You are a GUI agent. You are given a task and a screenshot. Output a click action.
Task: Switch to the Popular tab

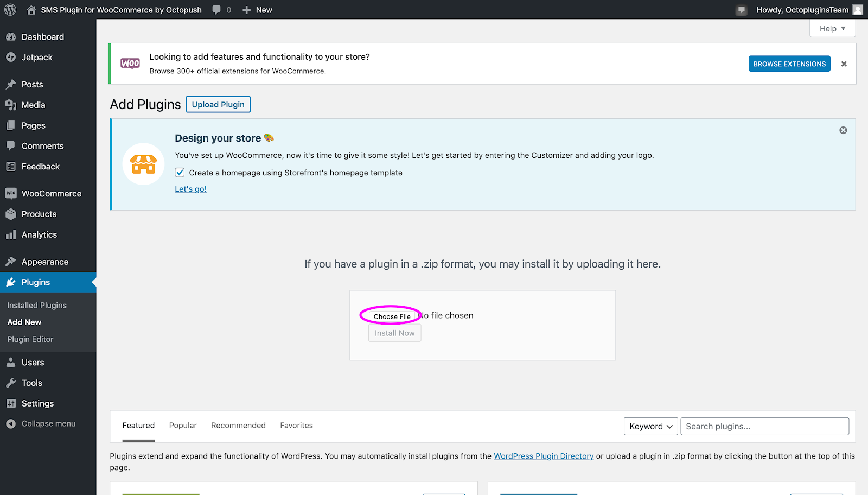click(x=183, y=426)
